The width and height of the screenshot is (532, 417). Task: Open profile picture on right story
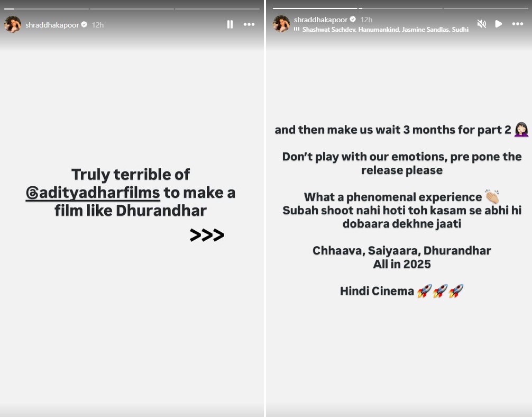[281, 24]
